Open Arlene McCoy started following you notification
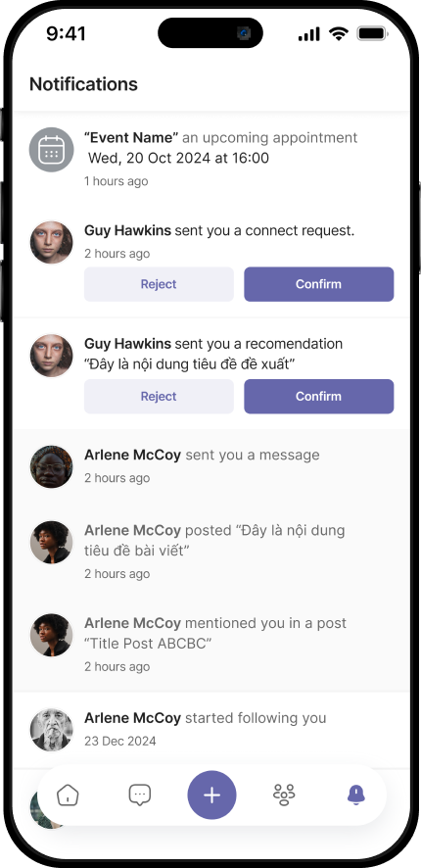Viewport: 421px width, 868px height. [211, 729]
